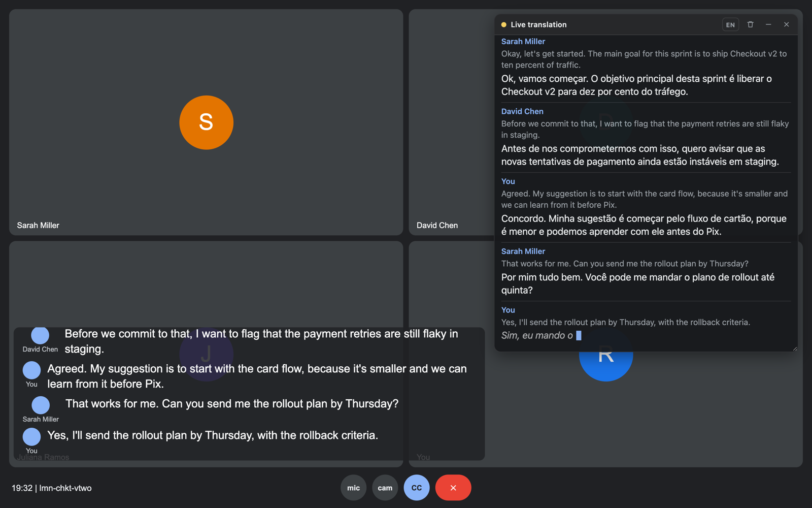This screenshot has width=812, height=508.
Task: Click translation "Por mim tudo bem" text
Action: click(x=638, y=283)
